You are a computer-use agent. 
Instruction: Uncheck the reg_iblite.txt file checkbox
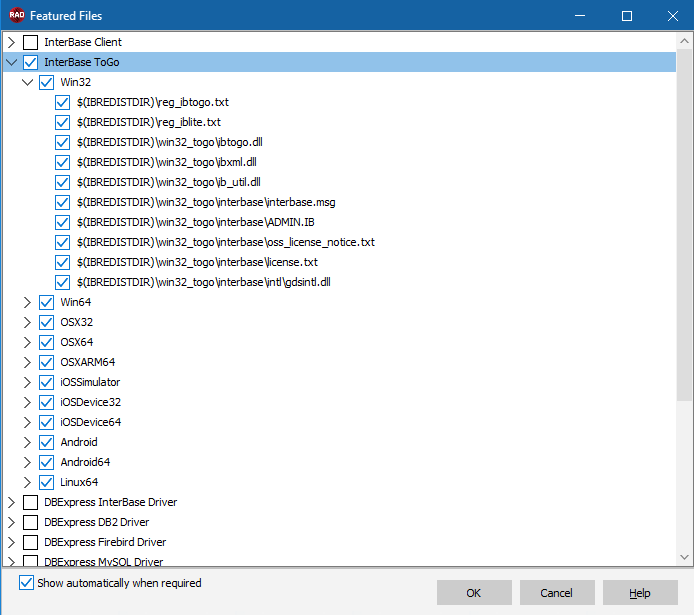62,122
